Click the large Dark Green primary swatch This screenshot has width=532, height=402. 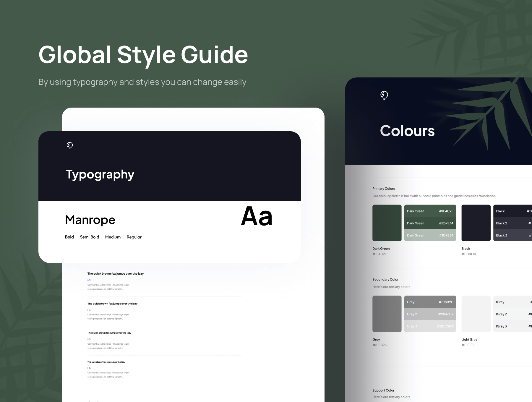coord(387,223)
